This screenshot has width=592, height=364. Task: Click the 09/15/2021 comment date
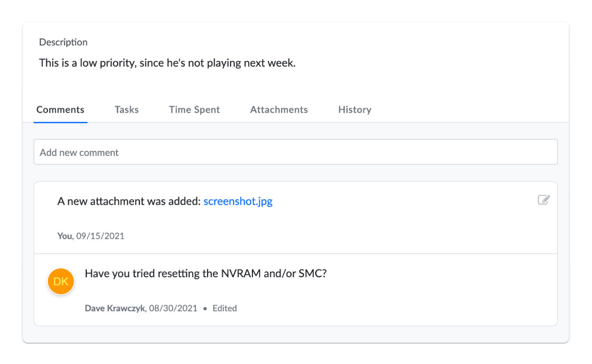(x=100, y=236)
